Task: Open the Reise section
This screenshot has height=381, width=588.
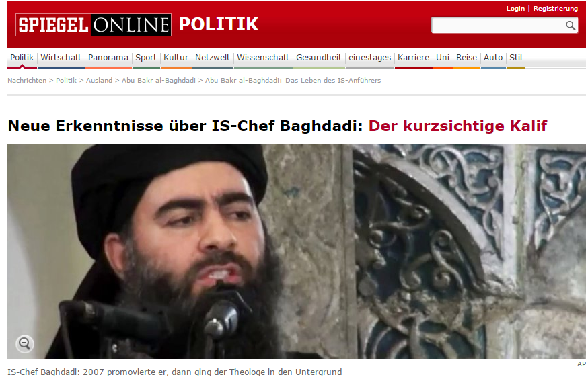Action: 466,58
